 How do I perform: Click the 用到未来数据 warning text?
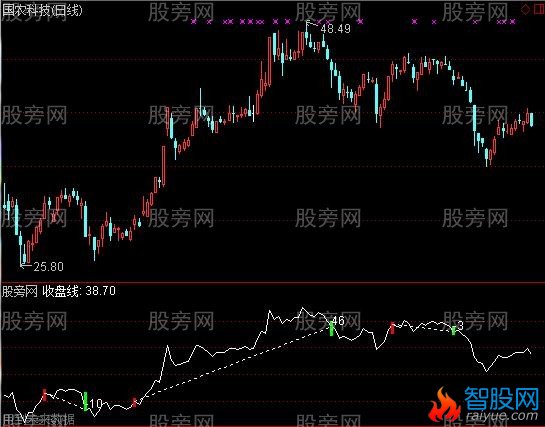(x=38, y=419)
